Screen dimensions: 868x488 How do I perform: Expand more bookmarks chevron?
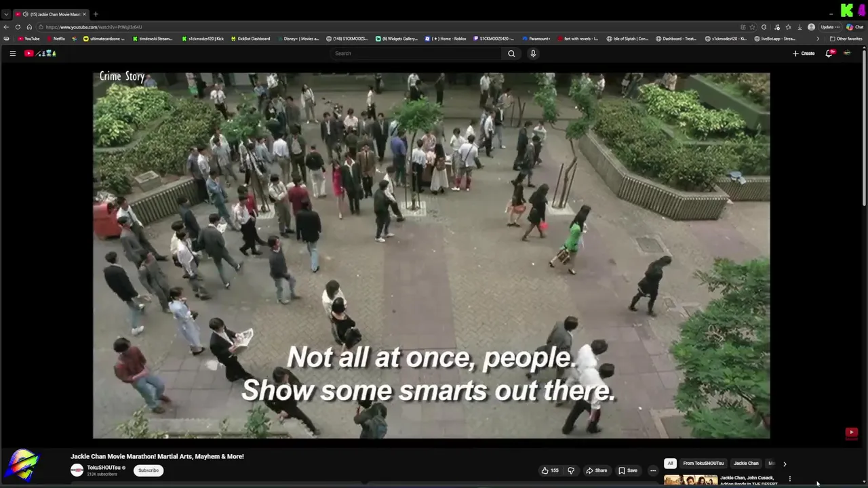pos(817,39)
